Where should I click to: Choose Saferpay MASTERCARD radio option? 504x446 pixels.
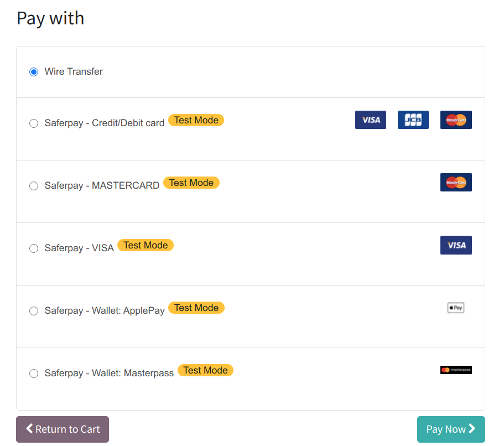(x=34, y=186)
